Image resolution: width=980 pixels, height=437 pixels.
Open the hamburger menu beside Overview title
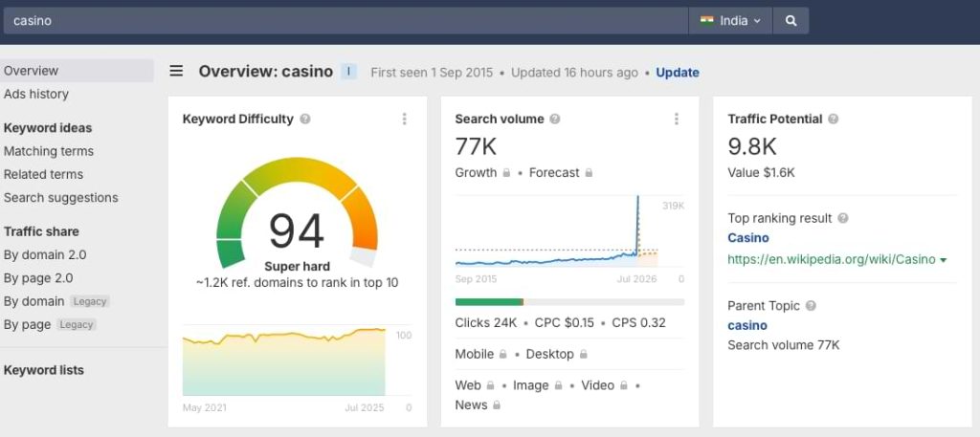coord(176,71)
